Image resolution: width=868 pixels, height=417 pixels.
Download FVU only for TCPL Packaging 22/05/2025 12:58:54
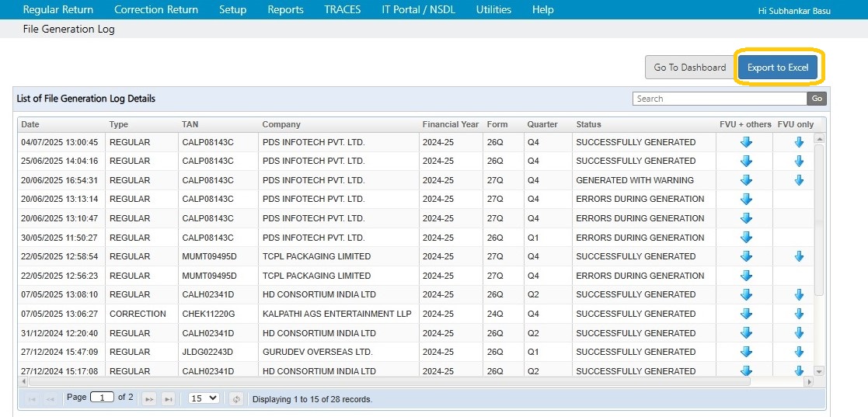799,257
